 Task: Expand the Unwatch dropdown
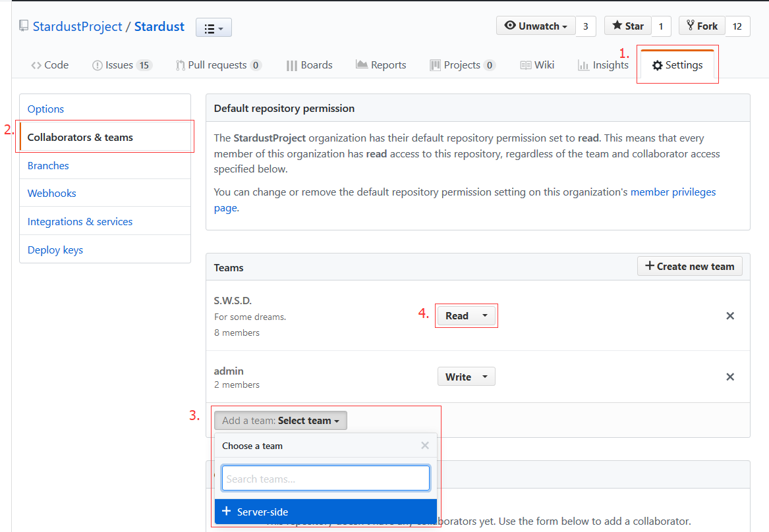coord(536,26)
